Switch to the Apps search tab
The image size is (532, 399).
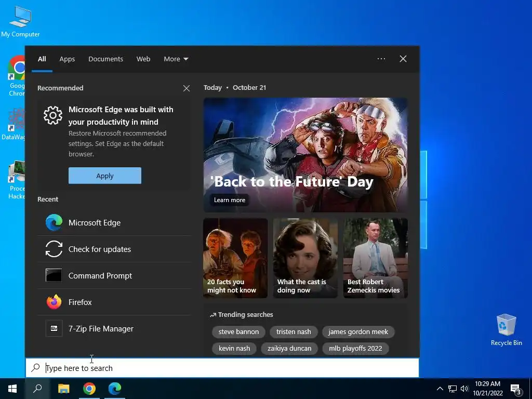point(67,59)
